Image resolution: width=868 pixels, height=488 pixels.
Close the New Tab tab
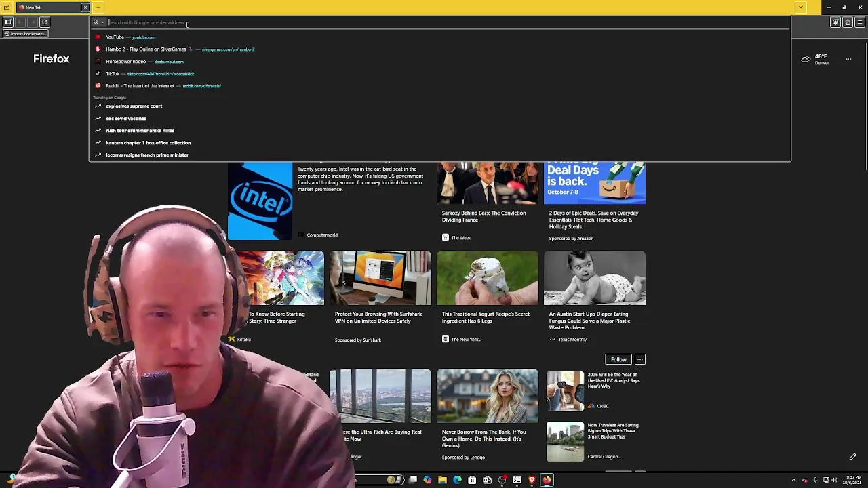[85, 7]
